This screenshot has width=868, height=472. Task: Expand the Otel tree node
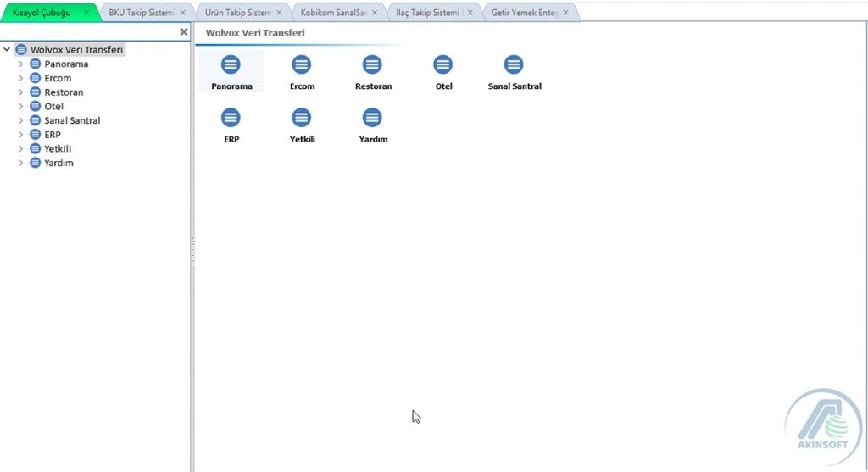(x=21, y=106)
